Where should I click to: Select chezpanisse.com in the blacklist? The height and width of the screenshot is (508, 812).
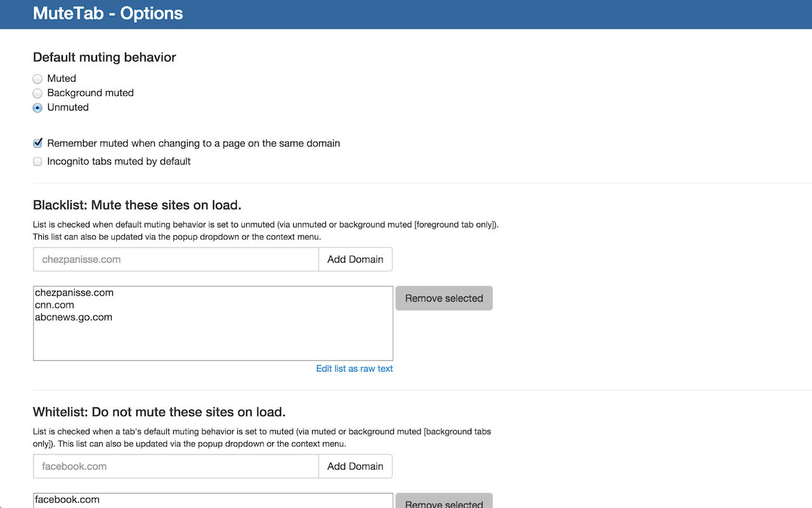tap(74, 293)
